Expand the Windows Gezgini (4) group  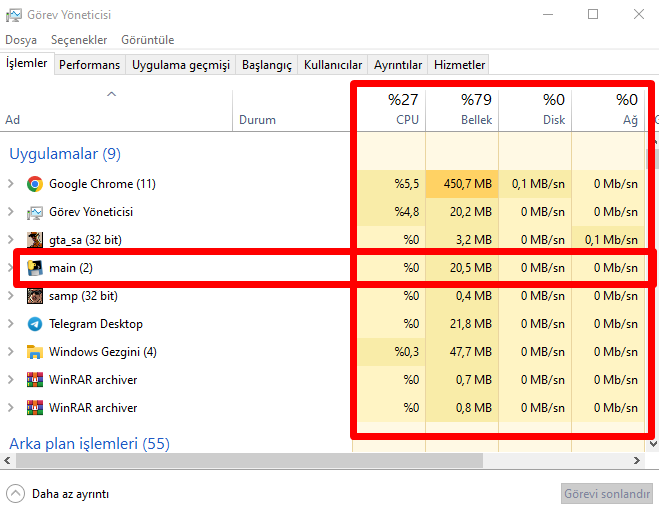point(11,352)
